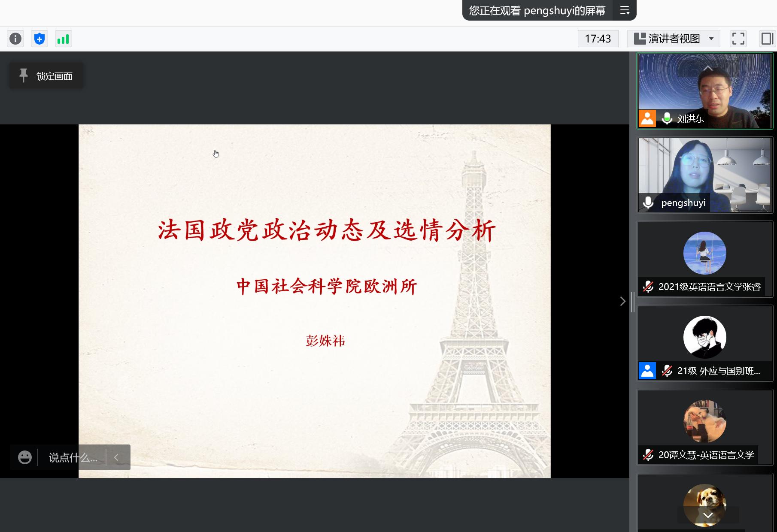Check the green network signal icon
This screenshot has height=532, width=777.
pos(64,39)
